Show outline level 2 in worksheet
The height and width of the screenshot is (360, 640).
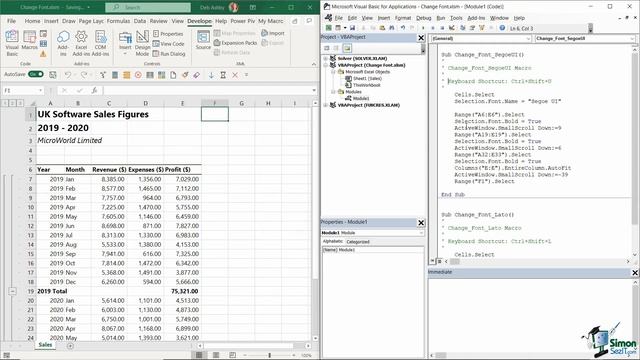click(13, 103)
